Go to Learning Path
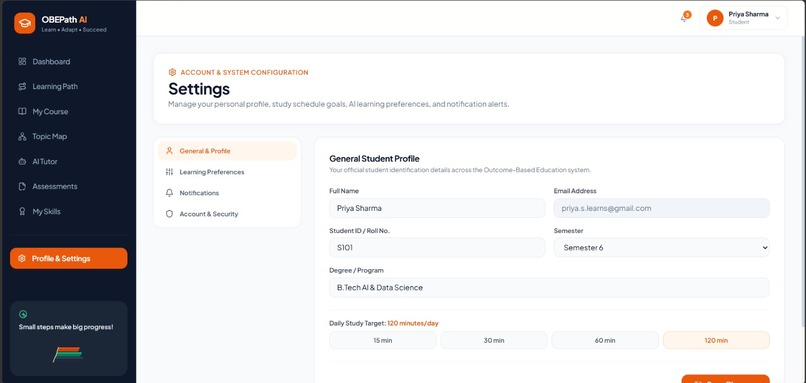 pos(68,86)
